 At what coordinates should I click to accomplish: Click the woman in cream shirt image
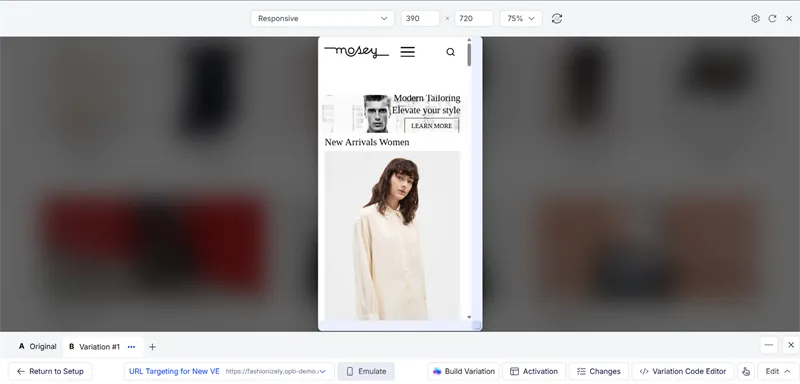tap(392, 236)
